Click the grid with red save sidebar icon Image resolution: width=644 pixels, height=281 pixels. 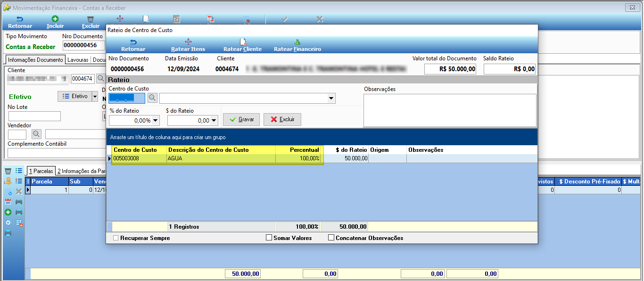point(19,223)
